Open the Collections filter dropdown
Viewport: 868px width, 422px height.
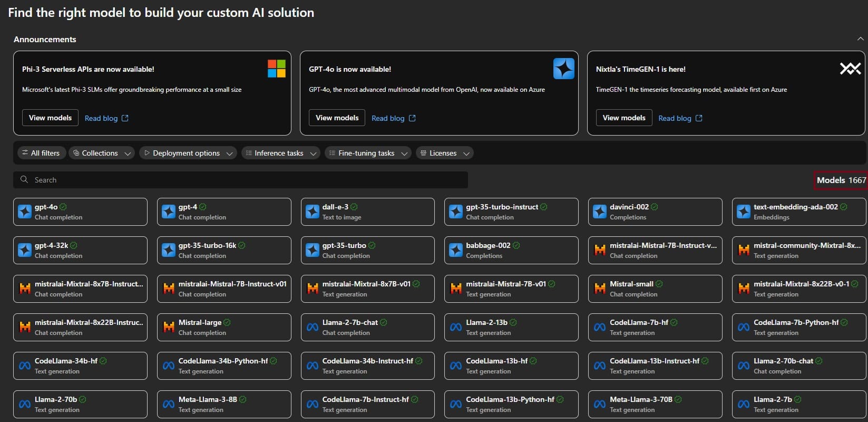[x=102, y=153]
